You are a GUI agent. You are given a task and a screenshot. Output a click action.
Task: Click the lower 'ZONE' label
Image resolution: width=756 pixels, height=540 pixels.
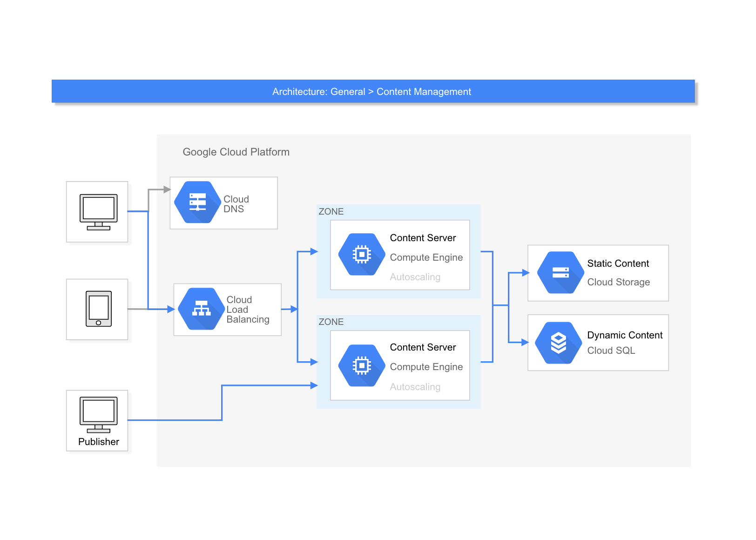click(331, 322)
